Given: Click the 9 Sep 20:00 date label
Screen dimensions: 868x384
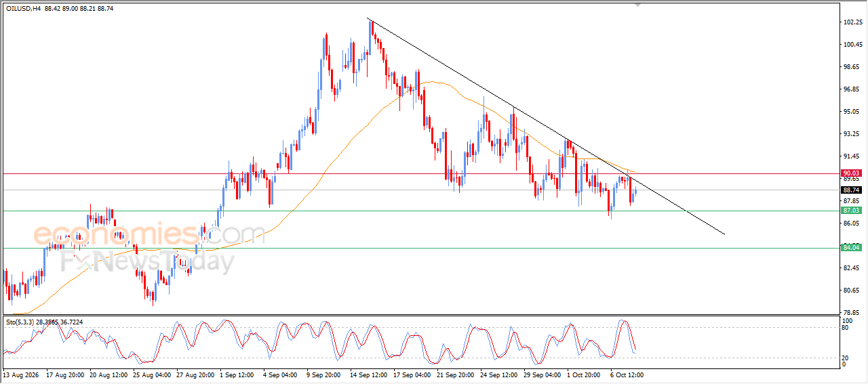Looking at the screenshot, I should (x=325, y=375).
